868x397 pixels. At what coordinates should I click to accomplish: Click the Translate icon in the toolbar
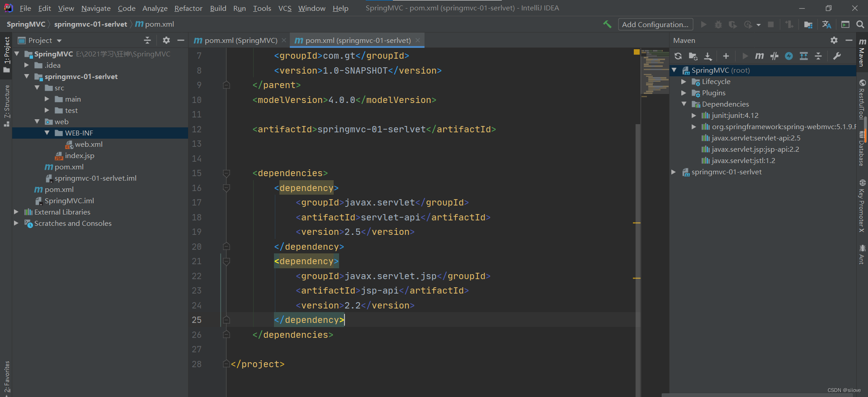pos(827,24)
